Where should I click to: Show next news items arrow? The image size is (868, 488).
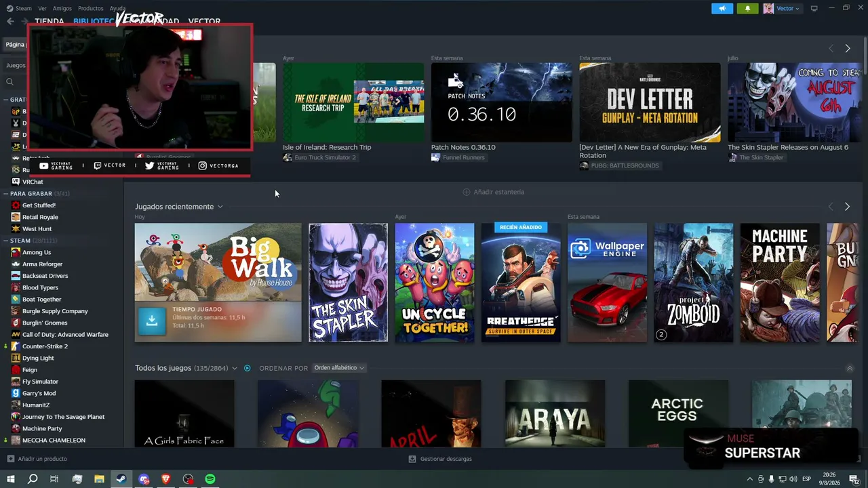[x=847, y=48]
